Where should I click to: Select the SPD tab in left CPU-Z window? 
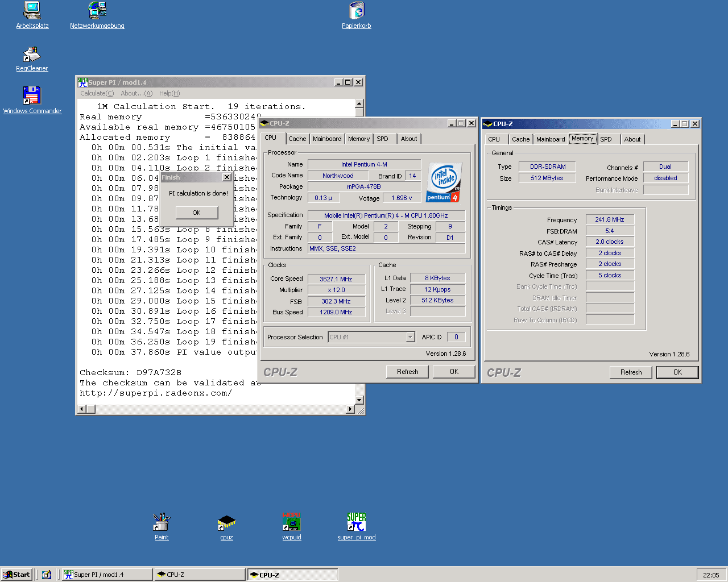tap(382, 139)
